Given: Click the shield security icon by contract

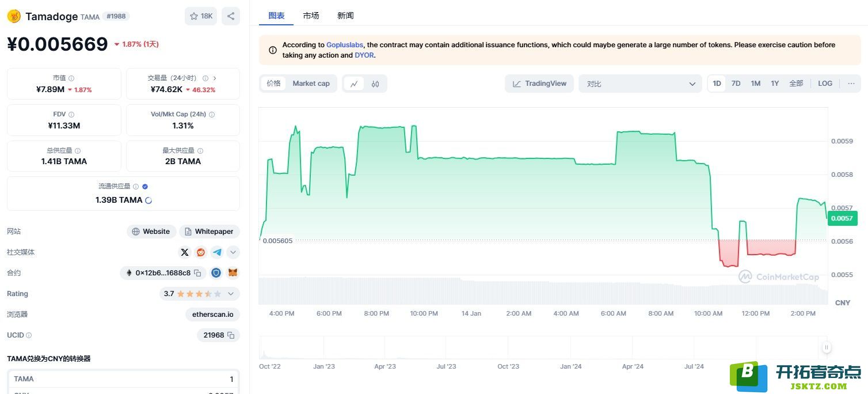Looking at the screenshot, I should tap(216, 273).
